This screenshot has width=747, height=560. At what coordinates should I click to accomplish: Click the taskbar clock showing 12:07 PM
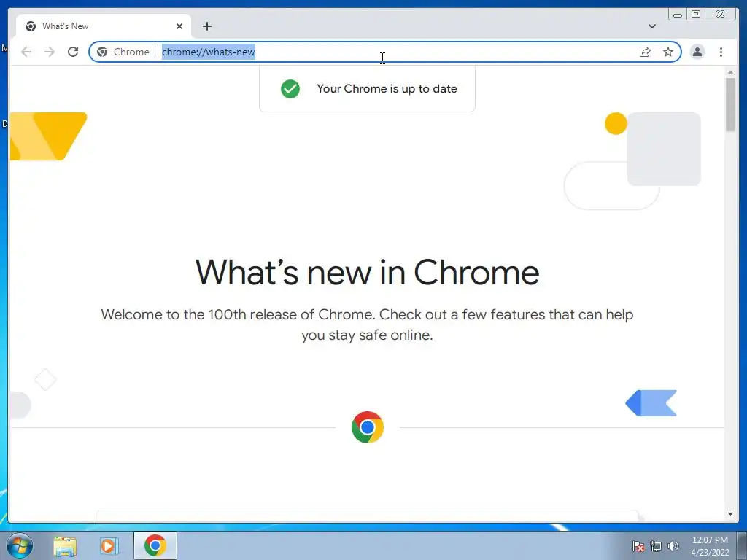coord(710,546)
